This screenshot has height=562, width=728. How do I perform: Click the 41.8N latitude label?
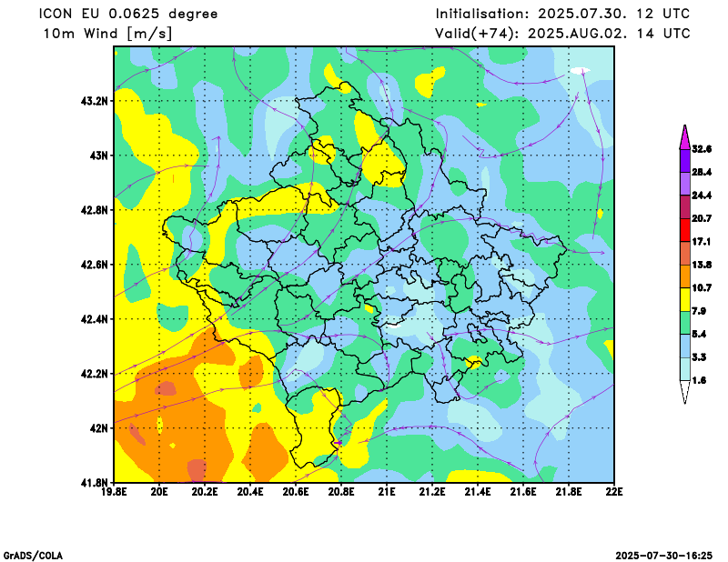pyautogui.click(x=95, y=482)
